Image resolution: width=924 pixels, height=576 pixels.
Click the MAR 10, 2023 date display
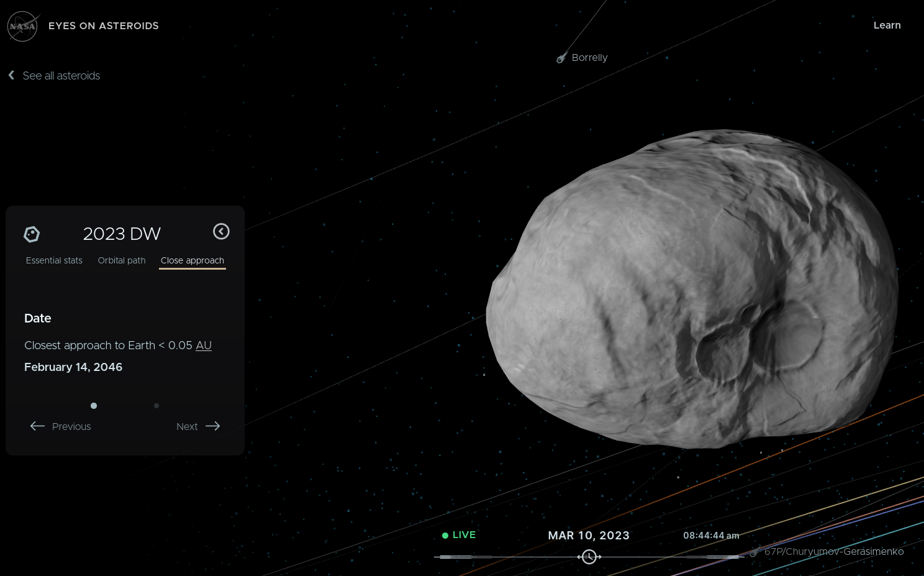click(589, 536)
